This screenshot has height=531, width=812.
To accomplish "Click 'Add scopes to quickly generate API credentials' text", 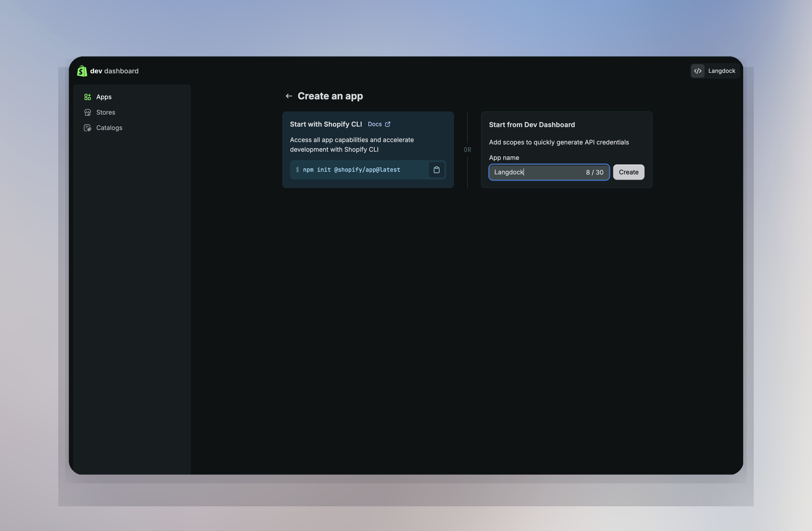I will click(x=559, y=142).
